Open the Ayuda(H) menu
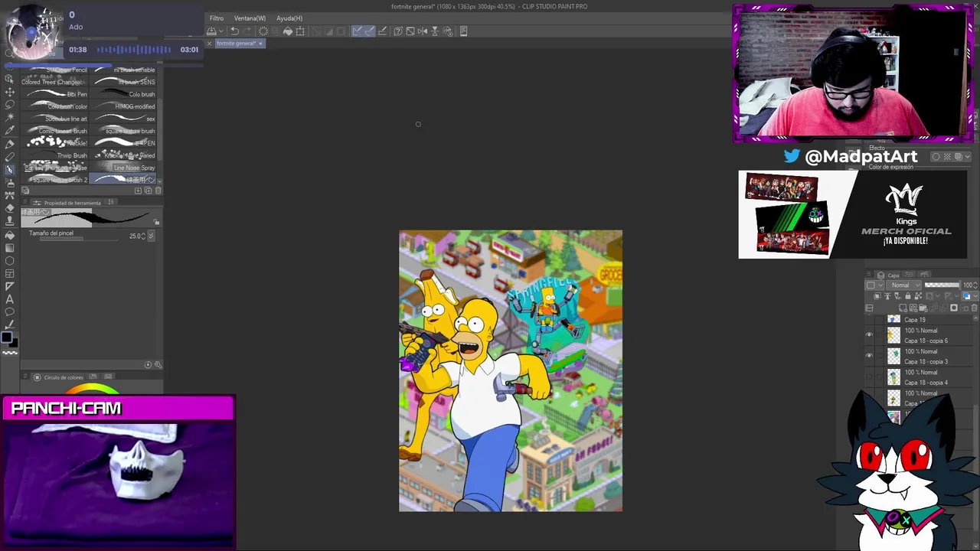This screenshot has width=980, height=551. click(x=289, y=18)
